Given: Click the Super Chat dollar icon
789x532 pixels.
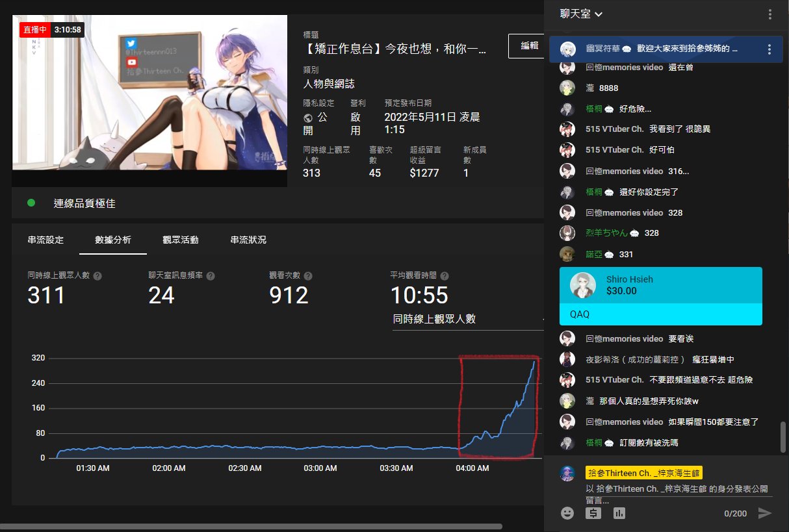Looking at the screenshot, I should 593,513.
